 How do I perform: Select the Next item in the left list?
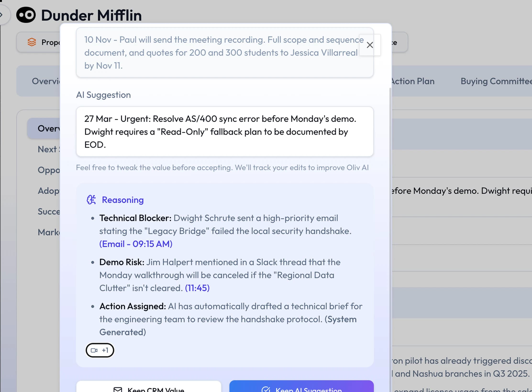[x=49, y=149]
